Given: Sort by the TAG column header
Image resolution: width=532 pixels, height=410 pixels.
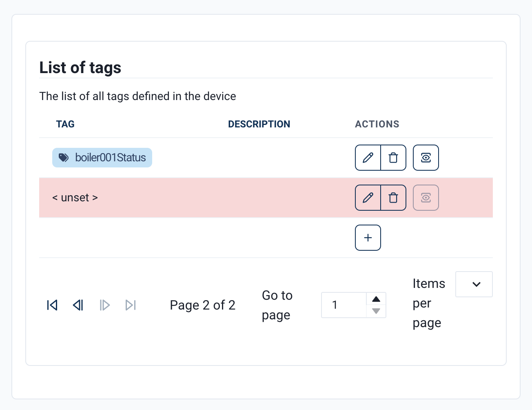Looking at the screenshot, I should (65, 124).
